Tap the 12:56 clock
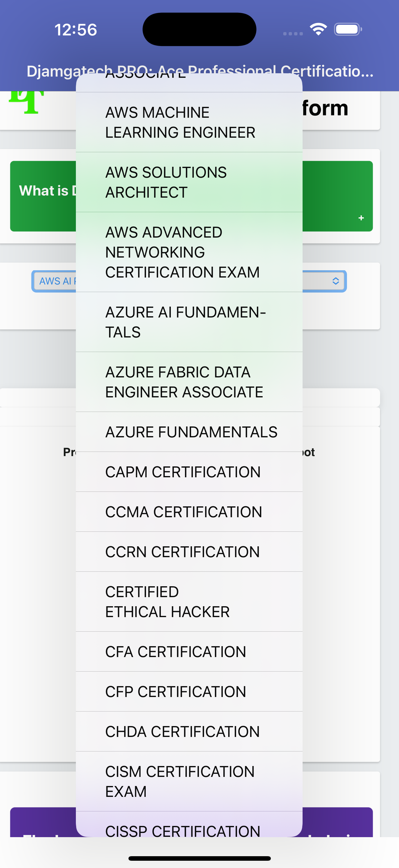 [76, 30]
